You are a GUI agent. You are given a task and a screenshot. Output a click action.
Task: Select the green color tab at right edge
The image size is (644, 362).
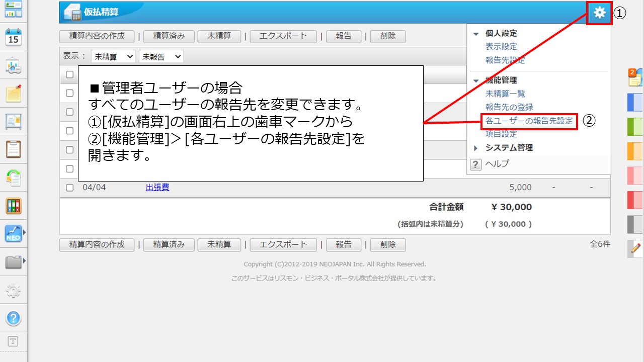click(635, 127)
